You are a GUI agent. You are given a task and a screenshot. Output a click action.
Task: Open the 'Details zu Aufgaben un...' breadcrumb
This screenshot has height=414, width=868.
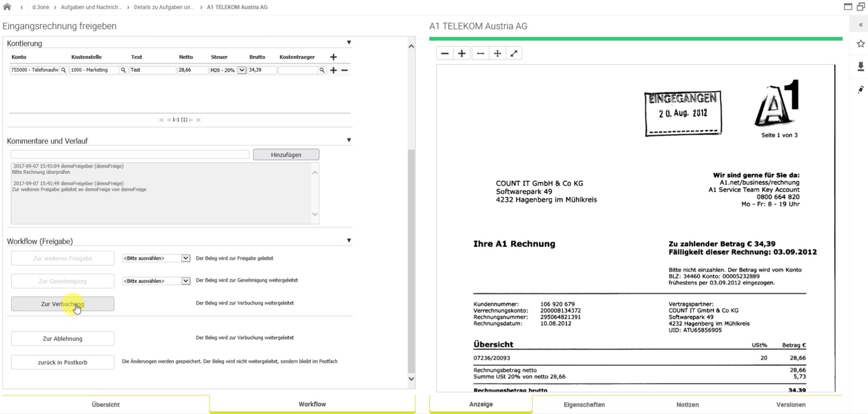(164, 7)
